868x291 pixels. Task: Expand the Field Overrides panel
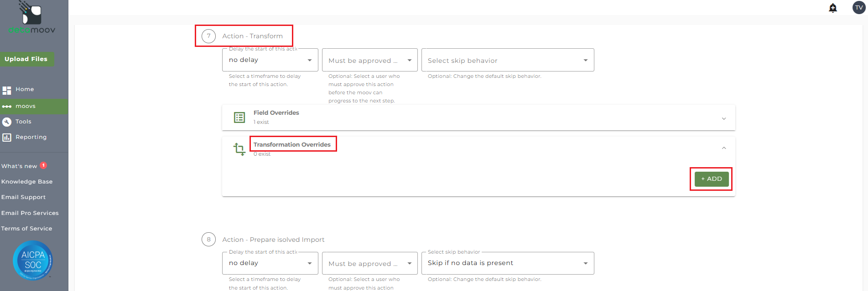click(x=724, y=118)
